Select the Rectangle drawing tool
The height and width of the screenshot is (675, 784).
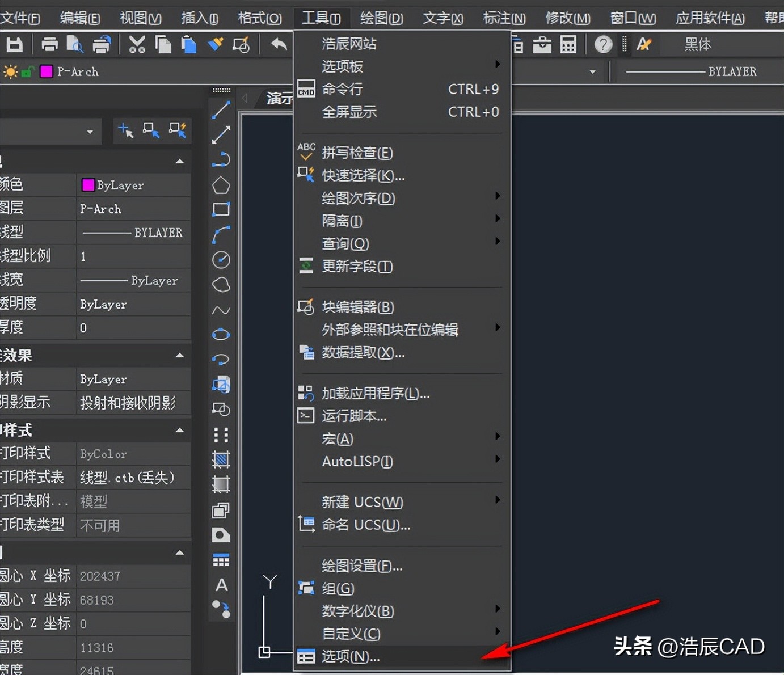tap(221, 210)
